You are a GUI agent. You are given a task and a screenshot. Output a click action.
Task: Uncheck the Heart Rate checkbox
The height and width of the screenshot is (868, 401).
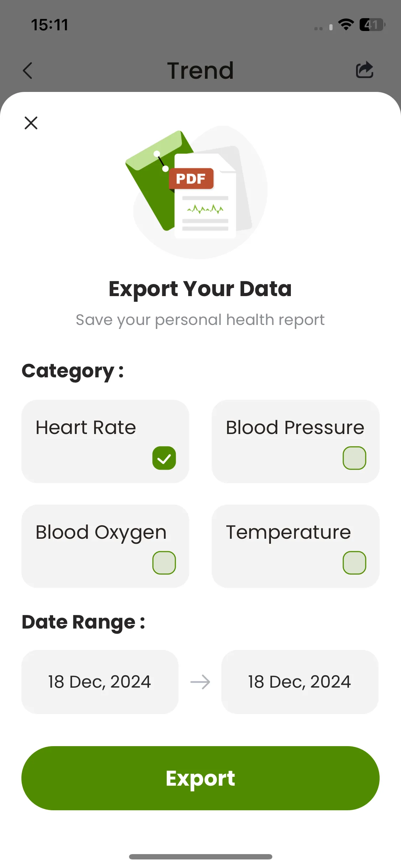click(x=164, y=458)
